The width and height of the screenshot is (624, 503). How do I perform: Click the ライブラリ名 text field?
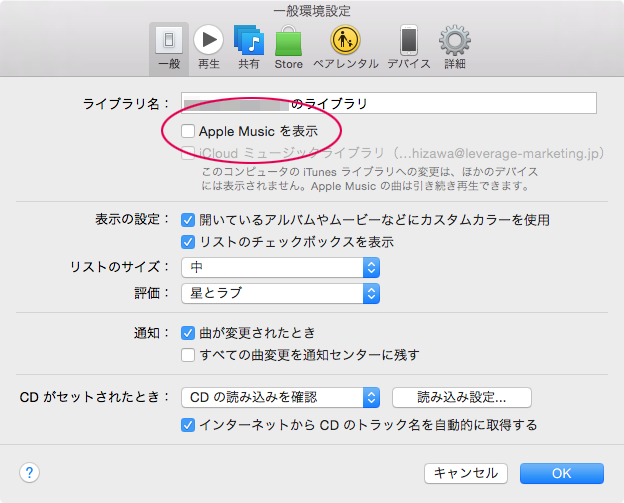[389, 103]
